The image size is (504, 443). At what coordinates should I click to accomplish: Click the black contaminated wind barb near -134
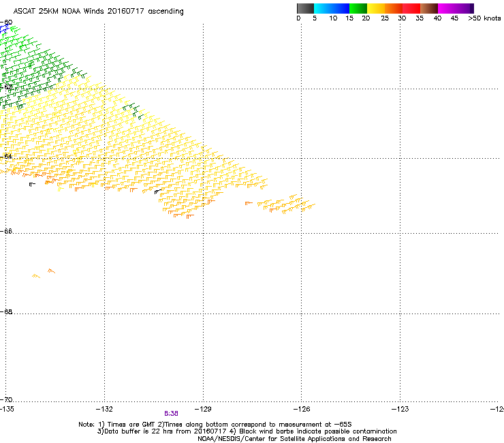pos(32,184)
